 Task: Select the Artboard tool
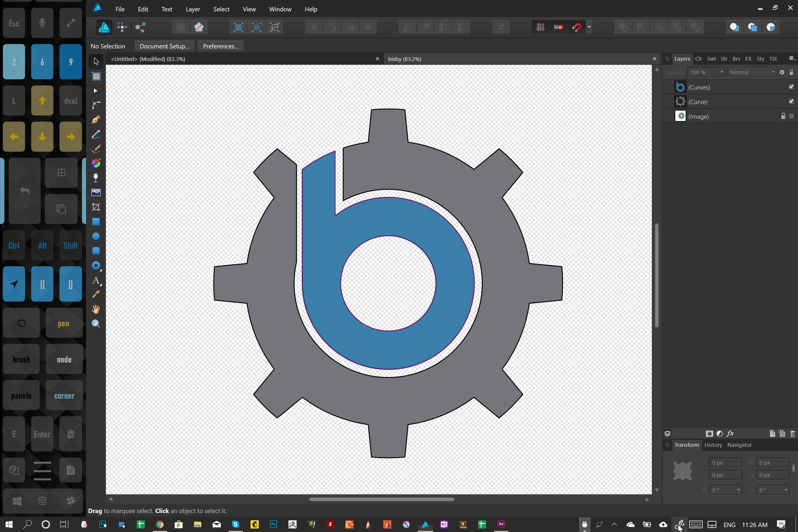[x=96, y=76]
